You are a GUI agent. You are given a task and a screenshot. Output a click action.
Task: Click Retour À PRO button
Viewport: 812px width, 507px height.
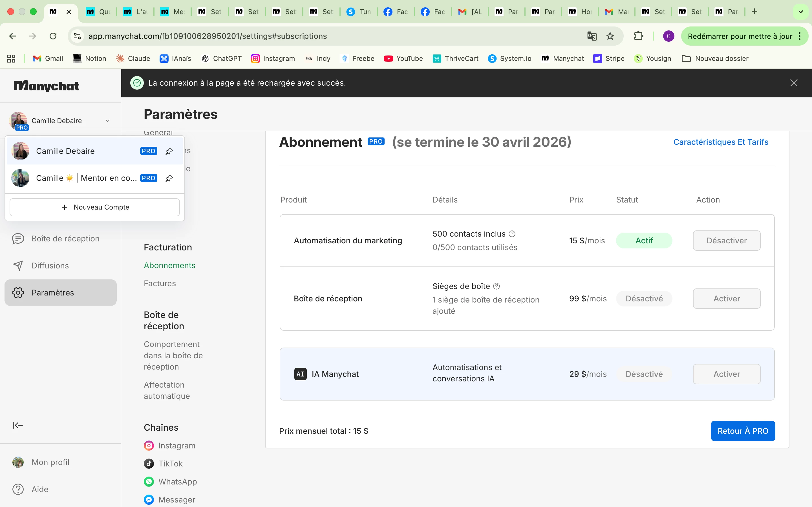tap(743, 431)
